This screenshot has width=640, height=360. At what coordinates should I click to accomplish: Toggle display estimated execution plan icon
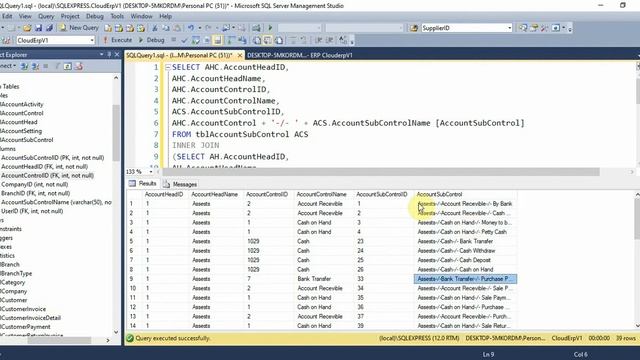point(196,40)
